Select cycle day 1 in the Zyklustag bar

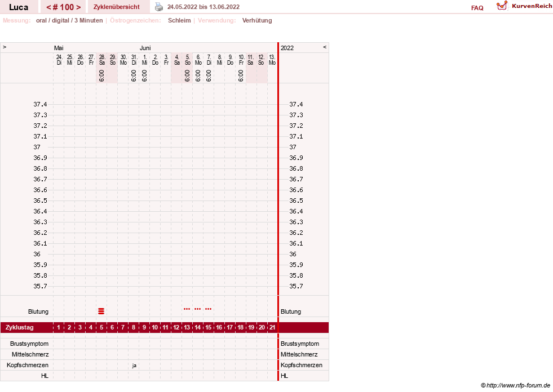59,327
